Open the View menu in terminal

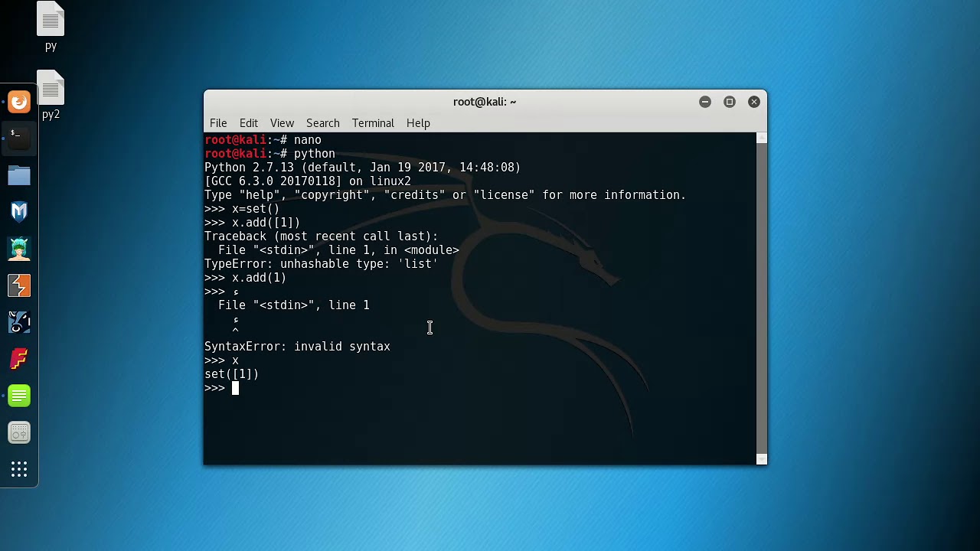(282, 123)
